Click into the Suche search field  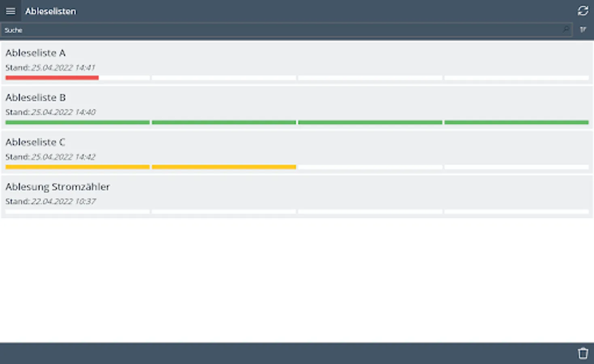tap(283, 30)
